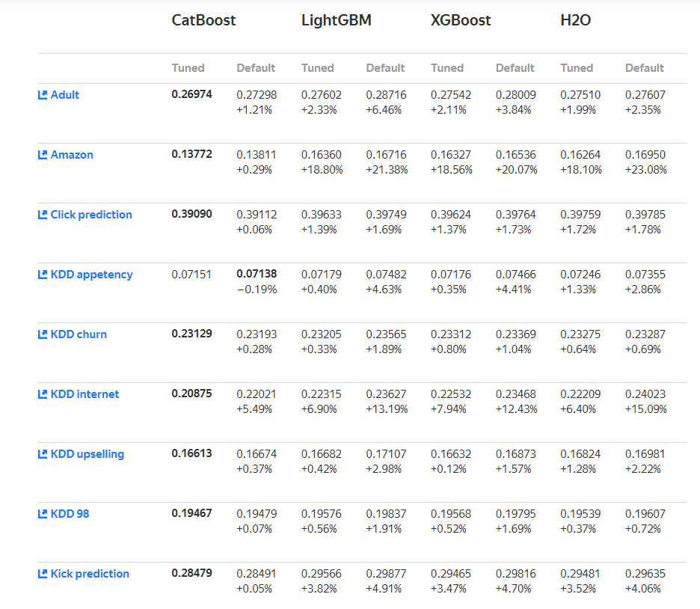This screenshot has width=700, height=609.
Task: Click the KDD 98 value 0.19539
Action: 580,514
